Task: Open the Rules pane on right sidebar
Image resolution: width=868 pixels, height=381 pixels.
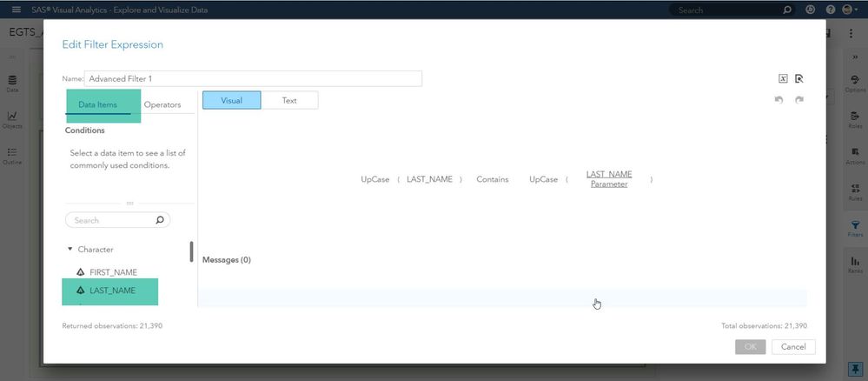Action: [855, 192]
